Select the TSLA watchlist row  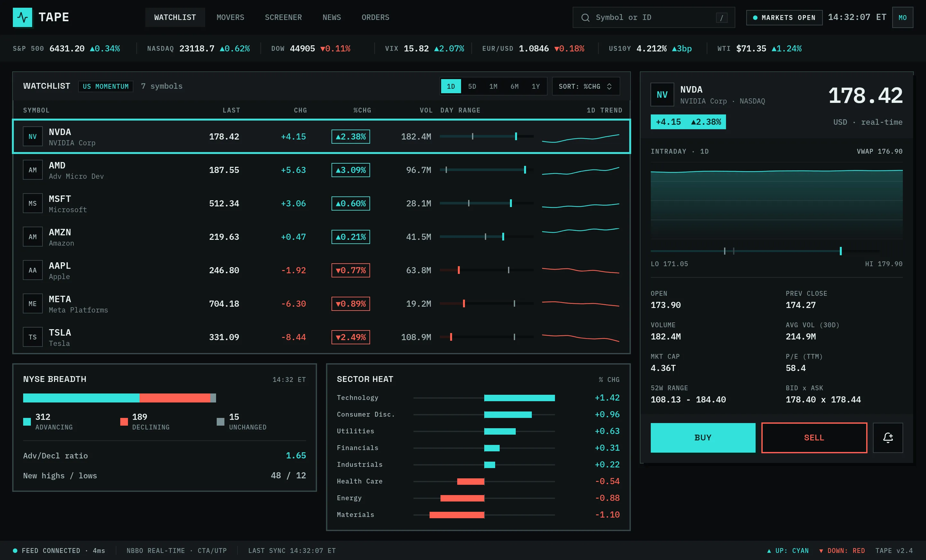point(321,337)
